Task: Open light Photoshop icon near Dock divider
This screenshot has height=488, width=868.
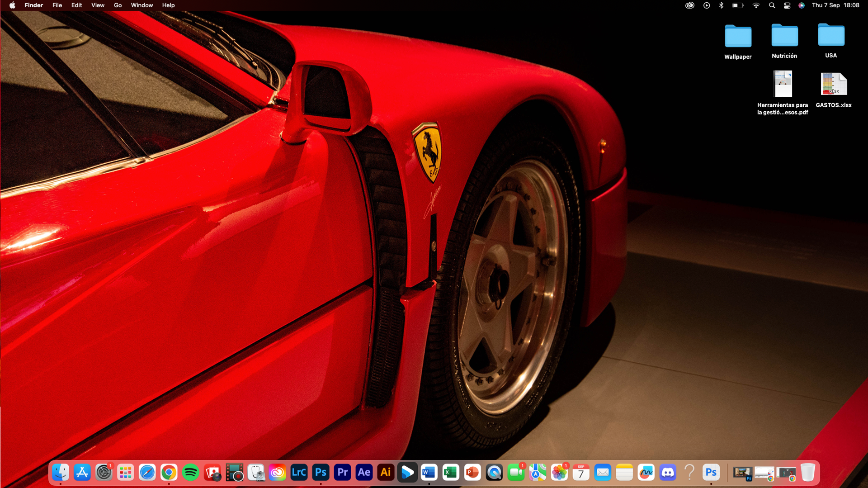Action: [x=712, y=473]
